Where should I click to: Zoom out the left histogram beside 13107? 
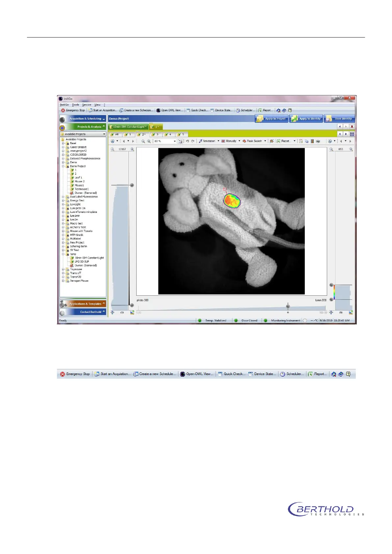pos(113,149)
